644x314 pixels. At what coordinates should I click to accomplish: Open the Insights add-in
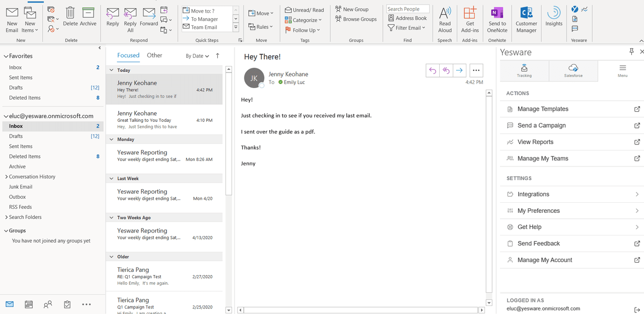click(x=554, y=17)
